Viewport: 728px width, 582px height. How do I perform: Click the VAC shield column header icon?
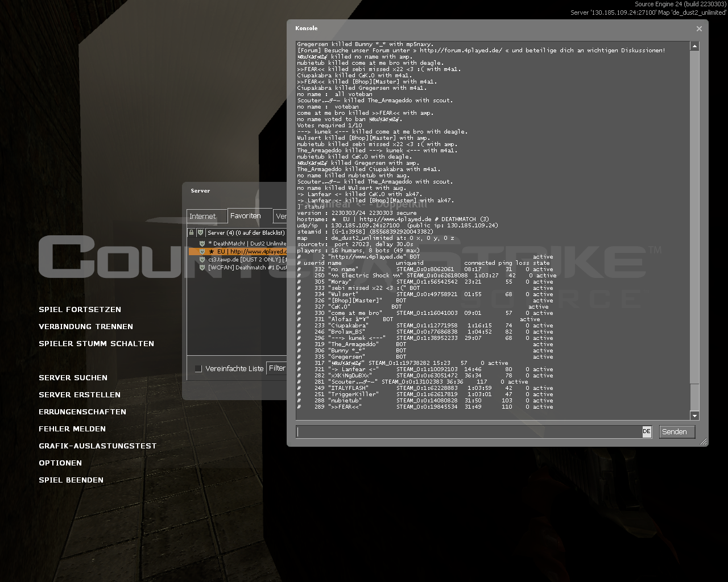(200, 232)
